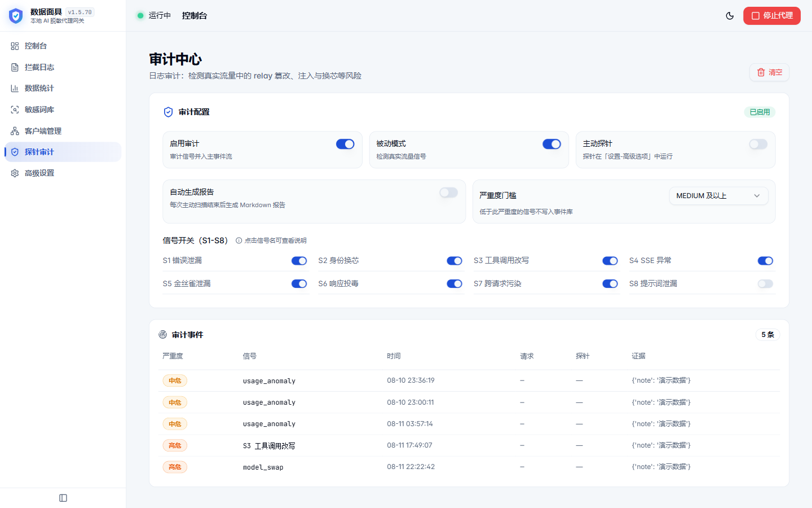Click the model_swap signal cell
812x508 pixels.
263,467
